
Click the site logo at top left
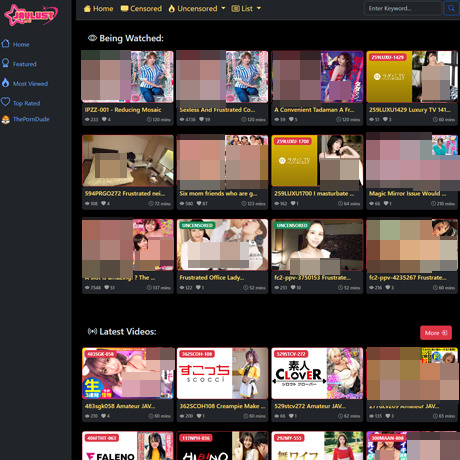31,15
